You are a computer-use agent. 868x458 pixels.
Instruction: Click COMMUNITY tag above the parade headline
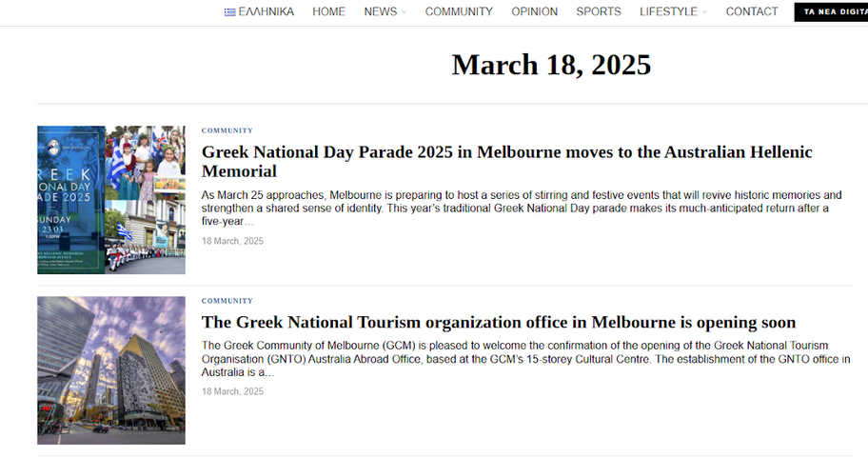227,130
